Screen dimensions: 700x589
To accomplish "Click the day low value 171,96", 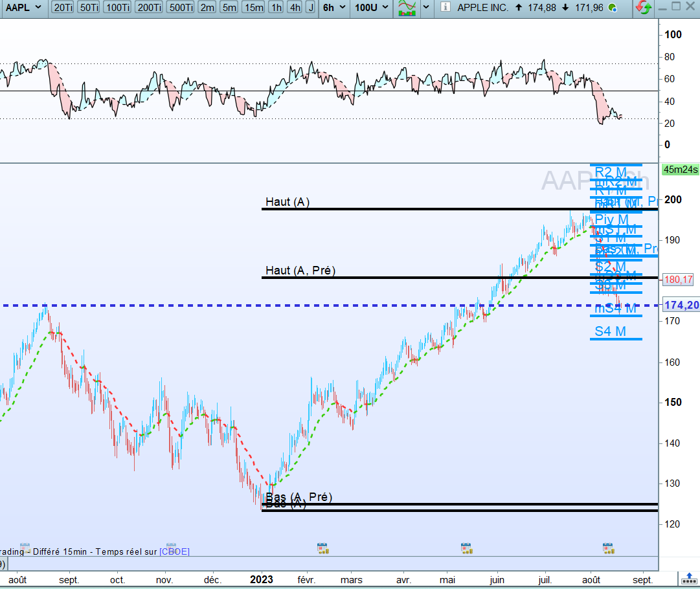I will click(x=589, y=8).
